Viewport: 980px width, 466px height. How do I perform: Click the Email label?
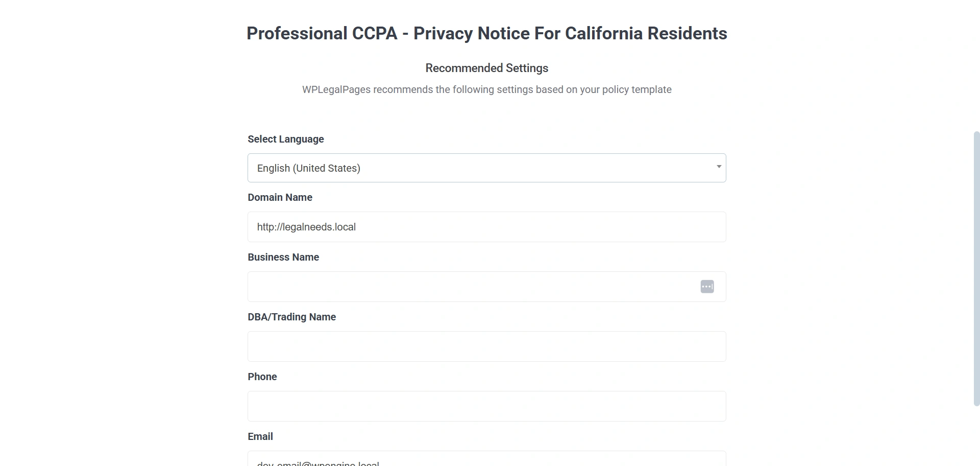(260, 436)
